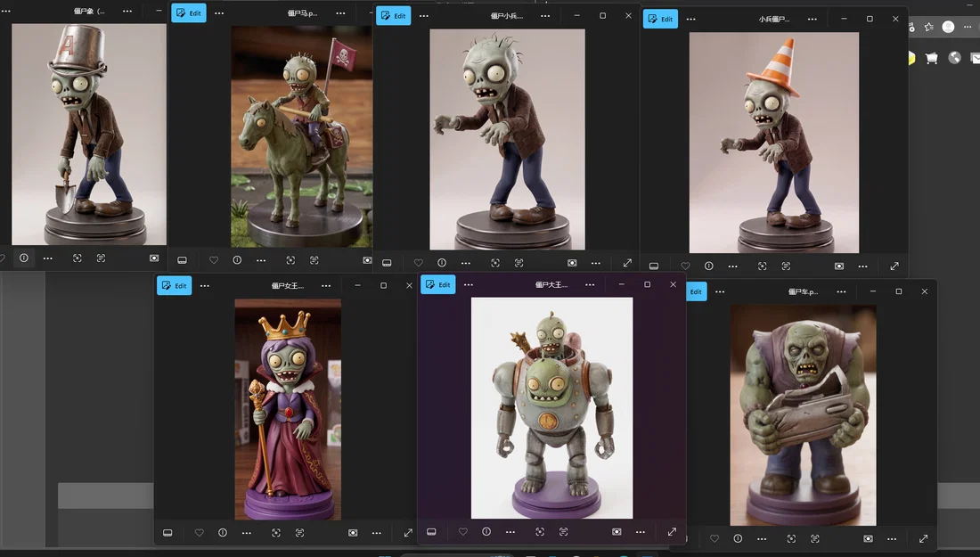Scan text in 僵尸马 window
Image resolution: width=980 pixels, height=557 pixels.
click(x=314, y=260)
